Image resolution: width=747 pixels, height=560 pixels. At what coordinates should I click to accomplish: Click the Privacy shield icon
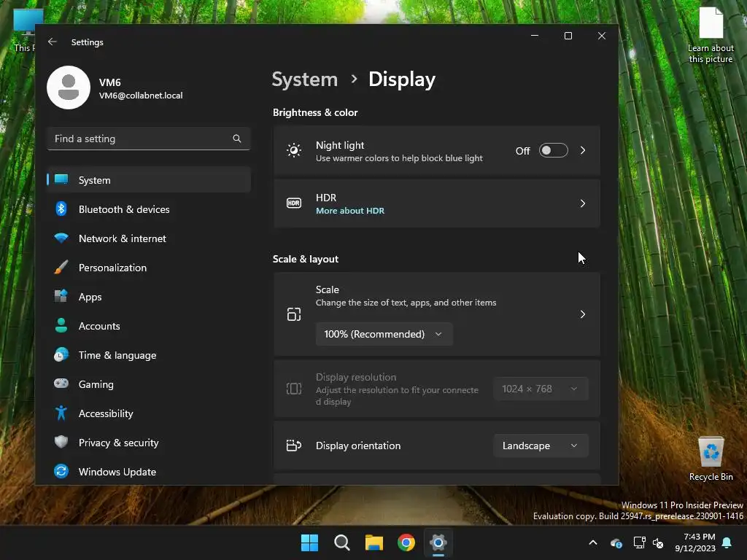61,442
